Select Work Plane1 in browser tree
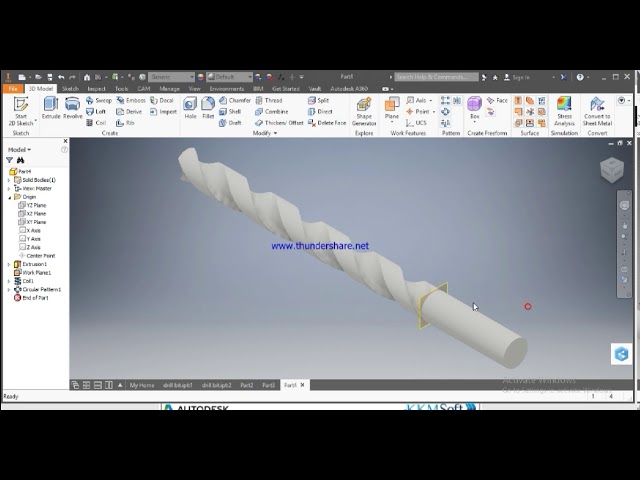Viewport: 640px width, 480px height. pos(32,273)
